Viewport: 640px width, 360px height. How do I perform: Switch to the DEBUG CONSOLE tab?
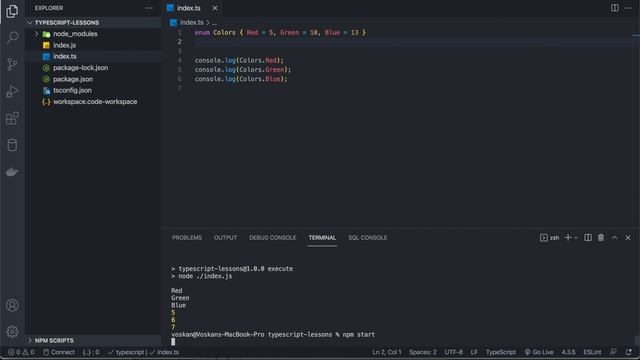(x=273, y=238)
